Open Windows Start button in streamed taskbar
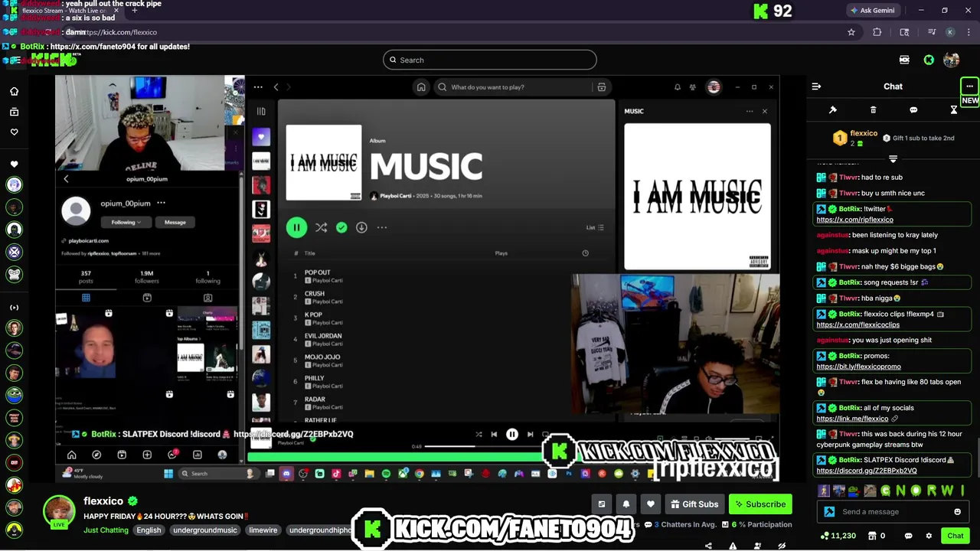 [168, 474]
